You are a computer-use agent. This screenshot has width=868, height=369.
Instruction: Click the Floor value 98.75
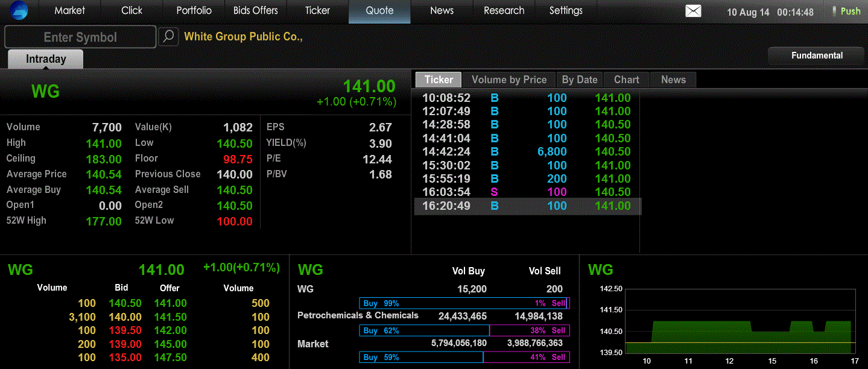pyautogui.click(x=238, y=159)
